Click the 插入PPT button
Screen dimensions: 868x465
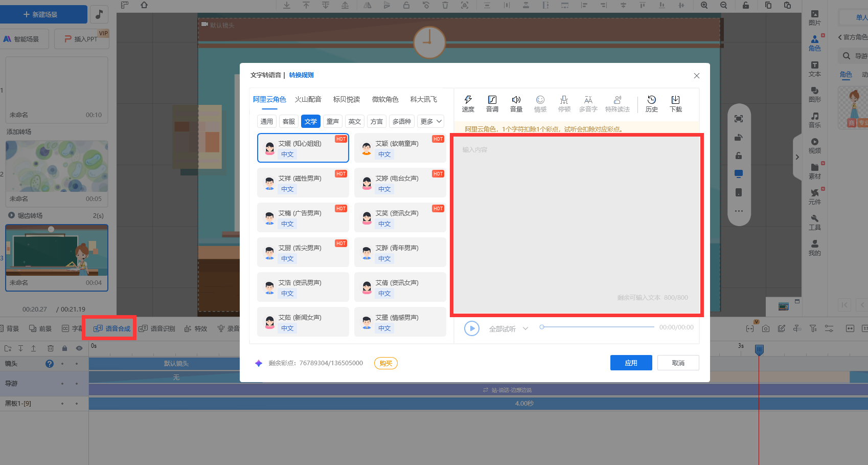[x=82, y=39]
